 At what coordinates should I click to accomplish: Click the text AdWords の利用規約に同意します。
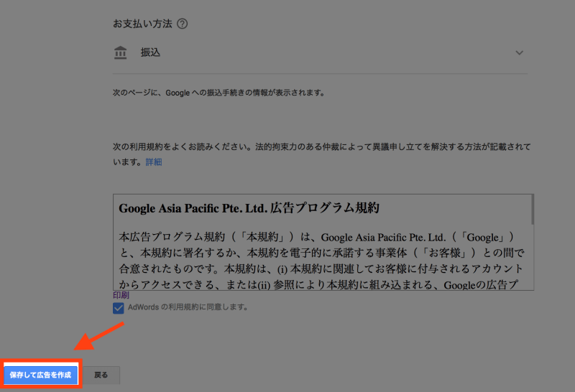coord(188,307)
